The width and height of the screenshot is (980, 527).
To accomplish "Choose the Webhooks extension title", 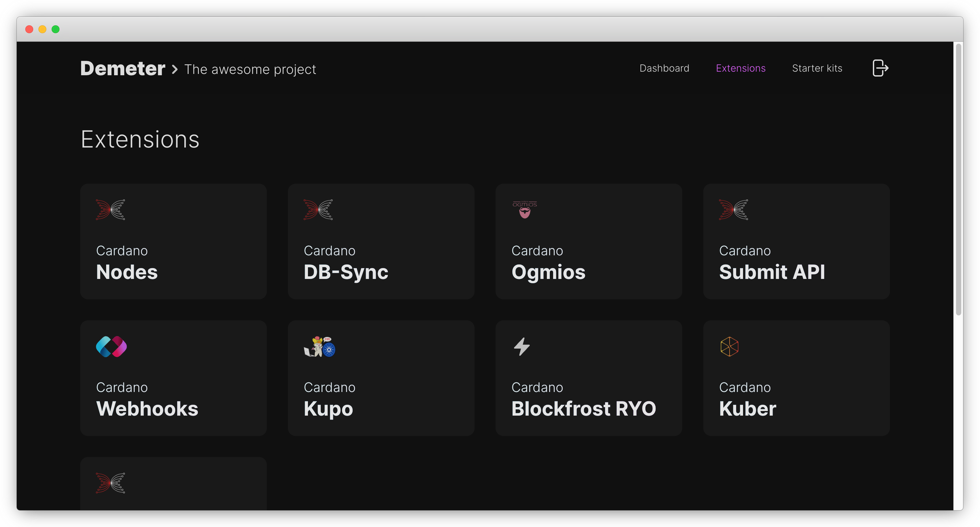I will point(147,408).
